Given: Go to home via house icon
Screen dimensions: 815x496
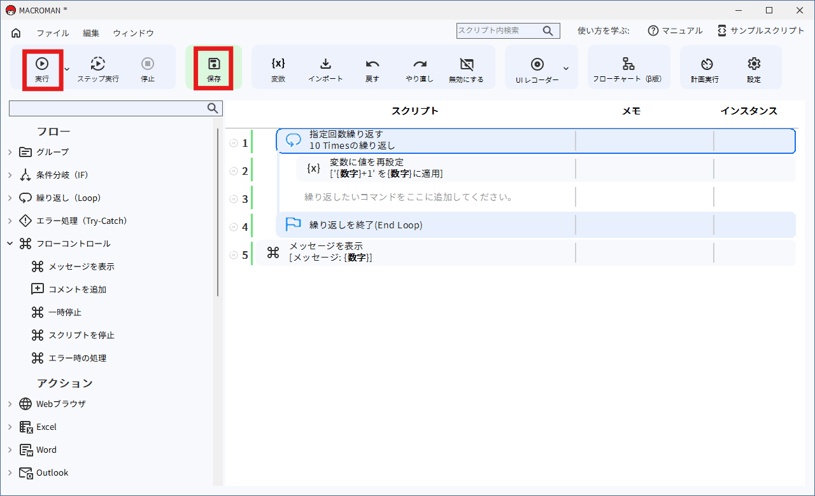Looking at the screenshot, I should tap(16, 33).
